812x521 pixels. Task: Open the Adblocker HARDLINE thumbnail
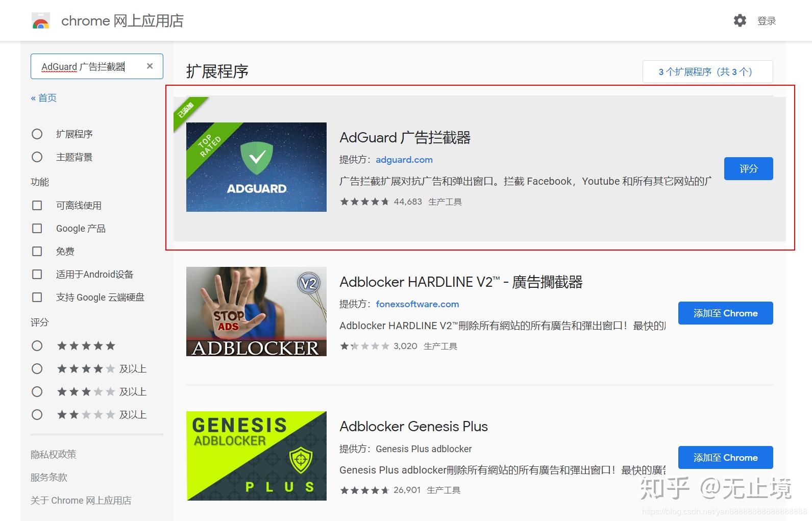(x=256, y=311)
